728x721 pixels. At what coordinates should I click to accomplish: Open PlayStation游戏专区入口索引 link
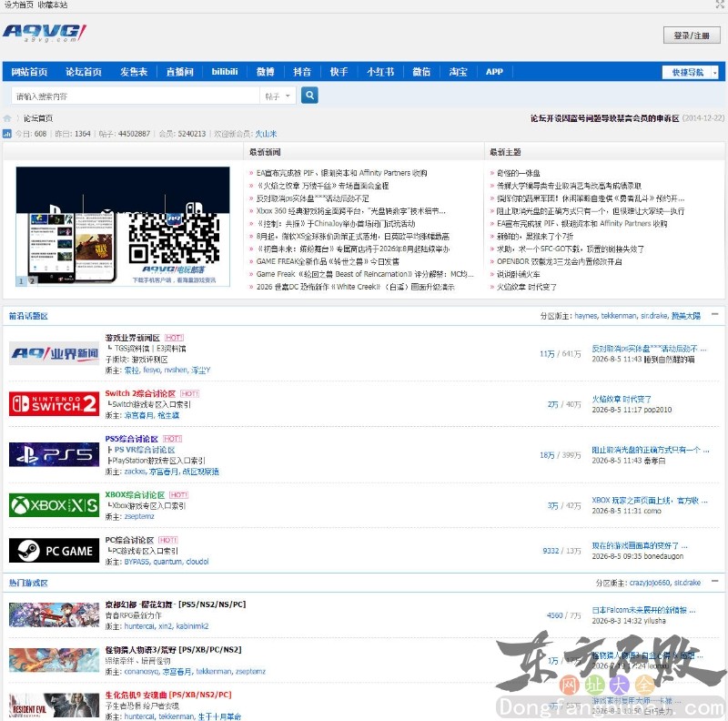[158, 461]
